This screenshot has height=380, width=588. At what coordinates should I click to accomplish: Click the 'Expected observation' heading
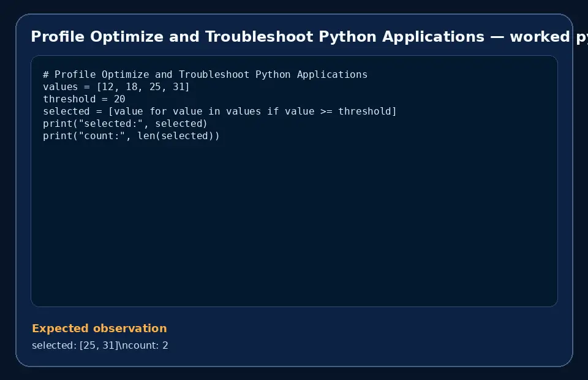[99, 329]
